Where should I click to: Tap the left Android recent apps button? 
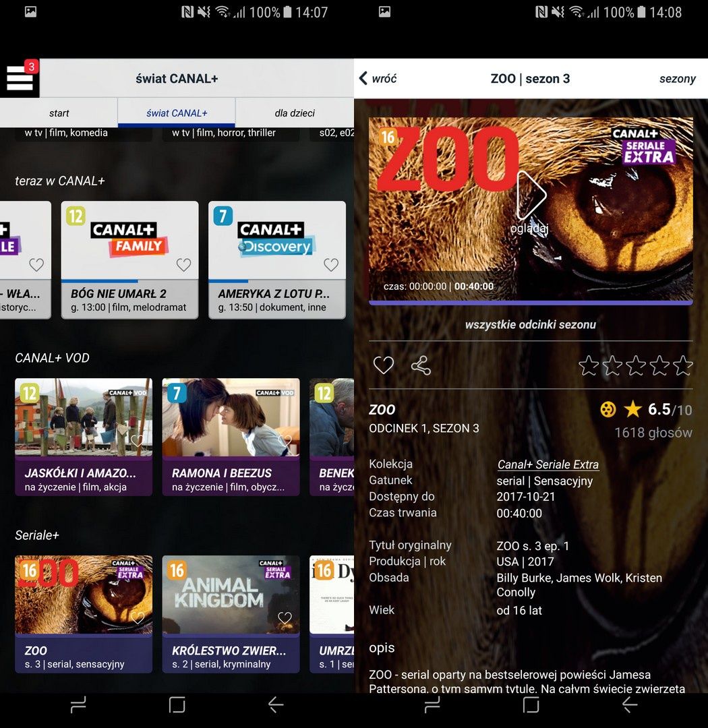[x=78, y=705]
